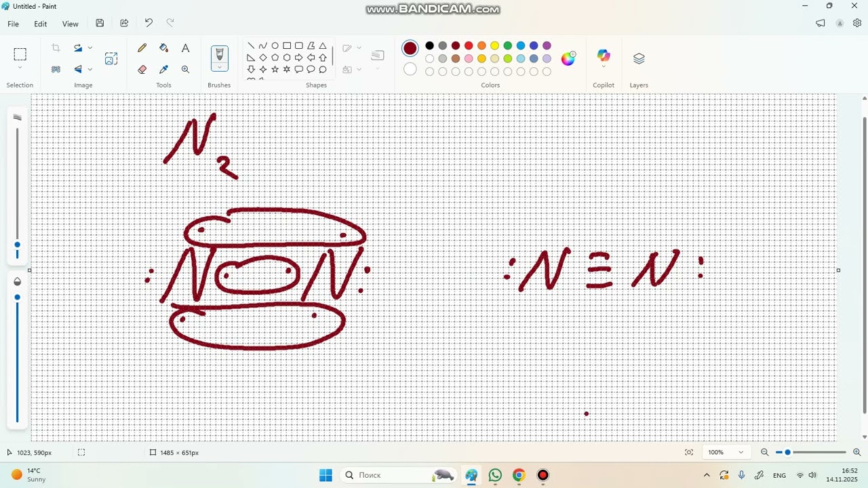The image size is (868, 488).
Task: Activate the Text tool
Action: coord(185,48)
